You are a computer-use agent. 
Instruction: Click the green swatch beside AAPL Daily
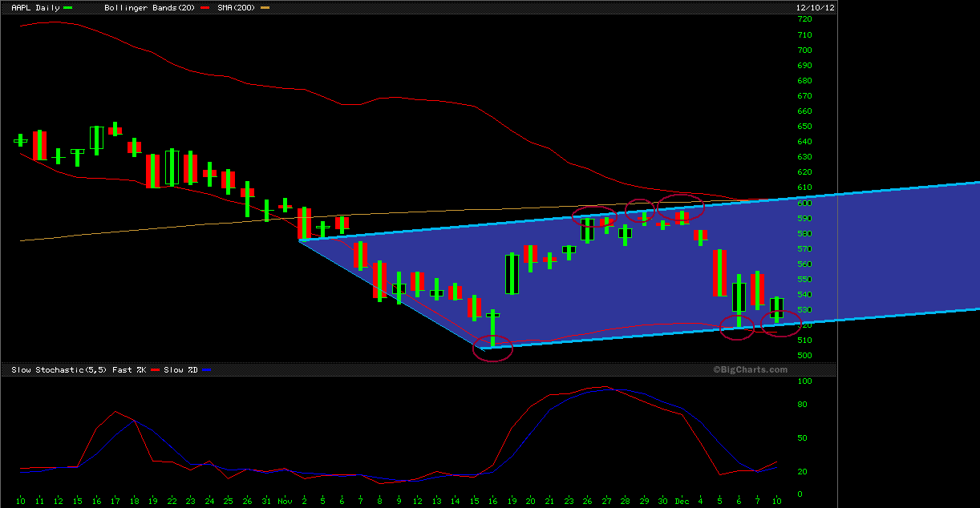pyautogui.click(x=67, y=7)
